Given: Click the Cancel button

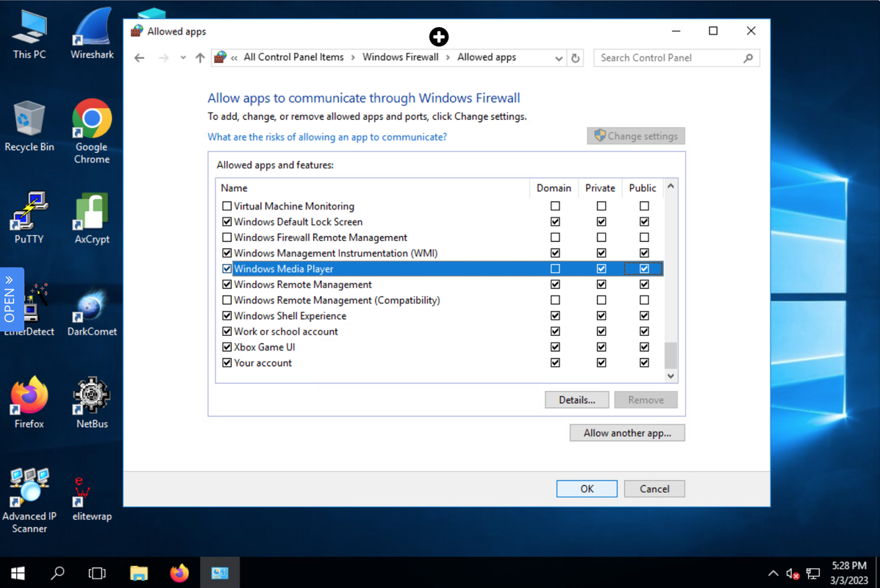Looking at the screenshot, I should (654, 489).
